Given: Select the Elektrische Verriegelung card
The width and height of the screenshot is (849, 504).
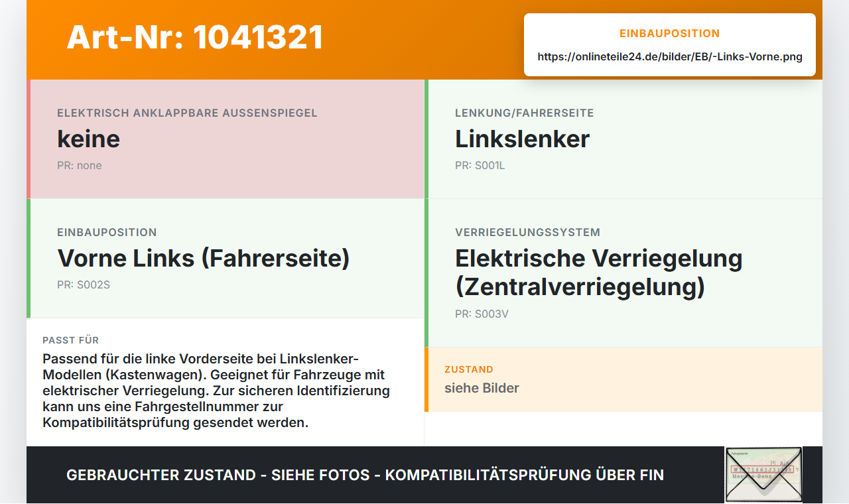Looking at the screenshot, I should 623,273.
